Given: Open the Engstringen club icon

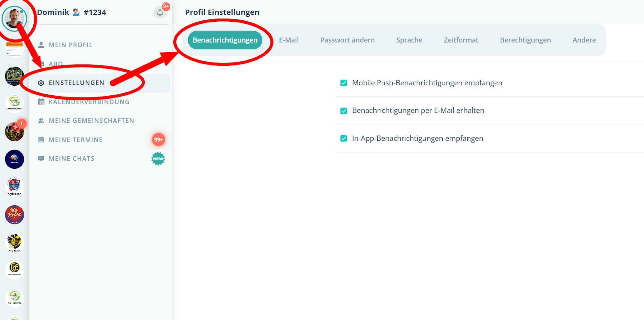Looking at the screenshot, I should pos(14,187).
